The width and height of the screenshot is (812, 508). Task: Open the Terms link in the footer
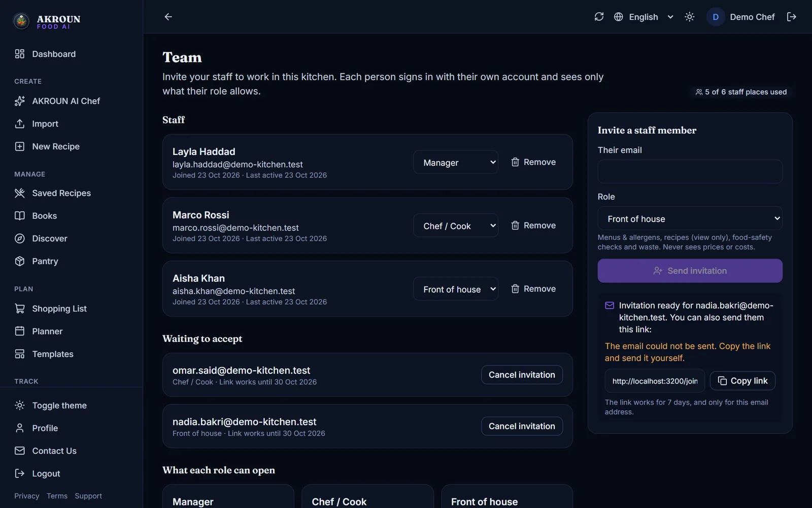(x=57, y=496)
